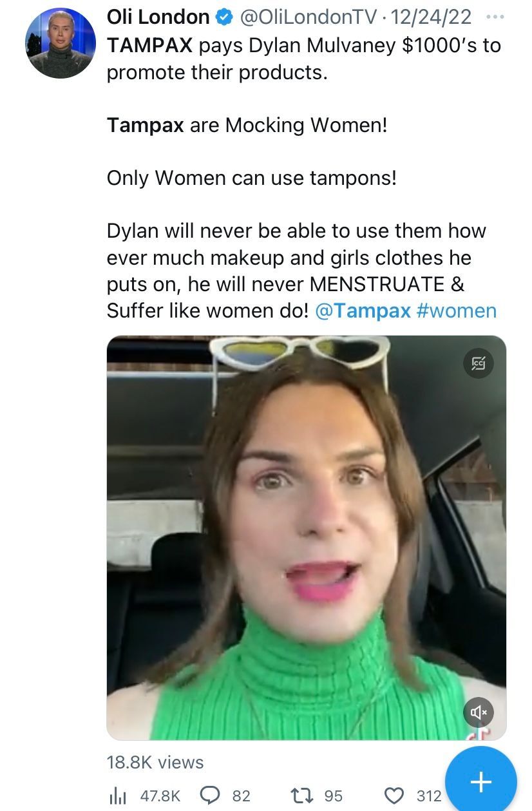Open the #women hashtag
532x811 pixels.
pos(457,310)
